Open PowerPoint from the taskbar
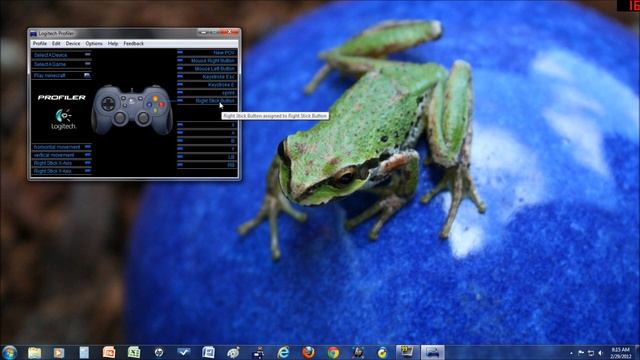Image resolution: width=640 pixels, height=360 pixels. pos(109,352)
